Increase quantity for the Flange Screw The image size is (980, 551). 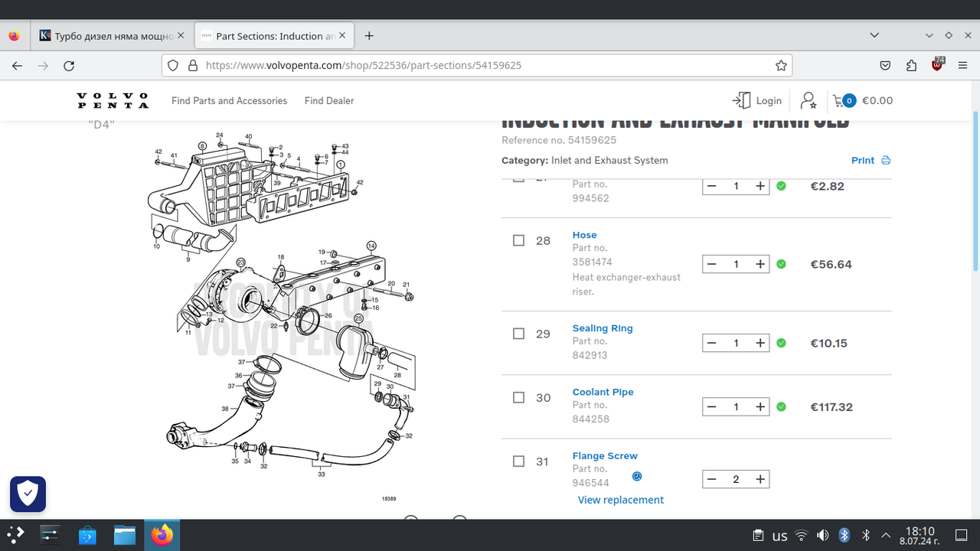(760, 479)
